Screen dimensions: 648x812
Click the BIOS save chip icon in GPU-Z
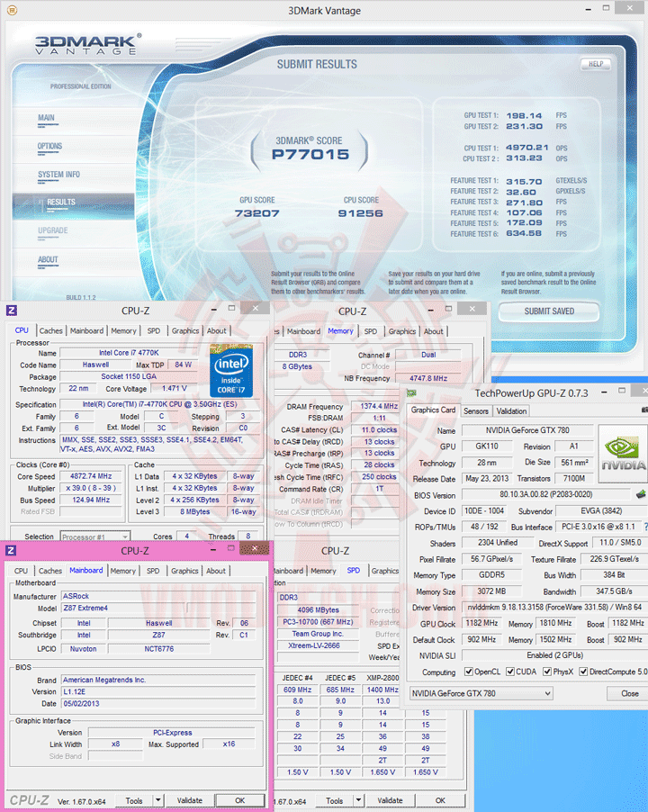641,494
